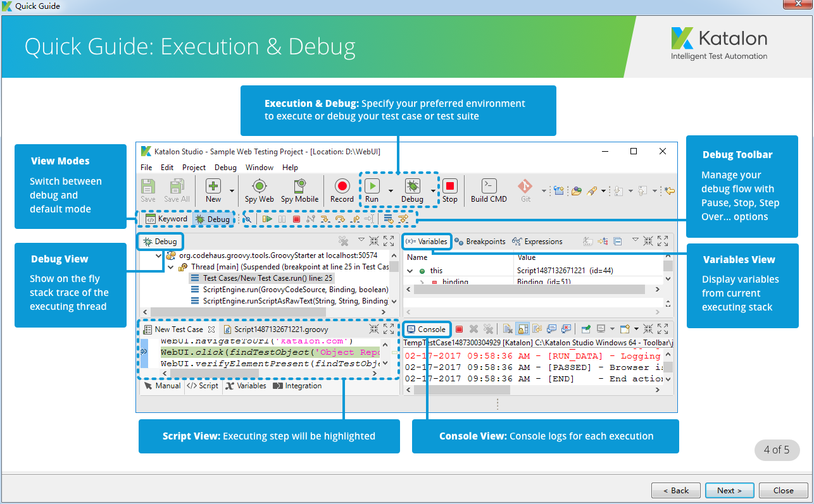This screenshot has width=814, height=504.
Task: Click the Resume icon in debug toolbar
Action: pyautogui.click(x=267, y=219)
